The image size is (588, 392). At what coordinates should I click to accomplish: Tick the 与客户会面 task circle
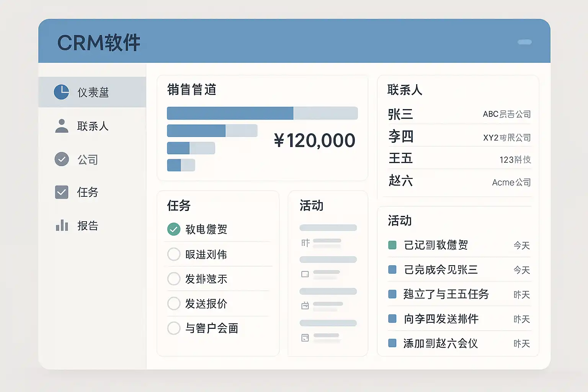[174, 328]
